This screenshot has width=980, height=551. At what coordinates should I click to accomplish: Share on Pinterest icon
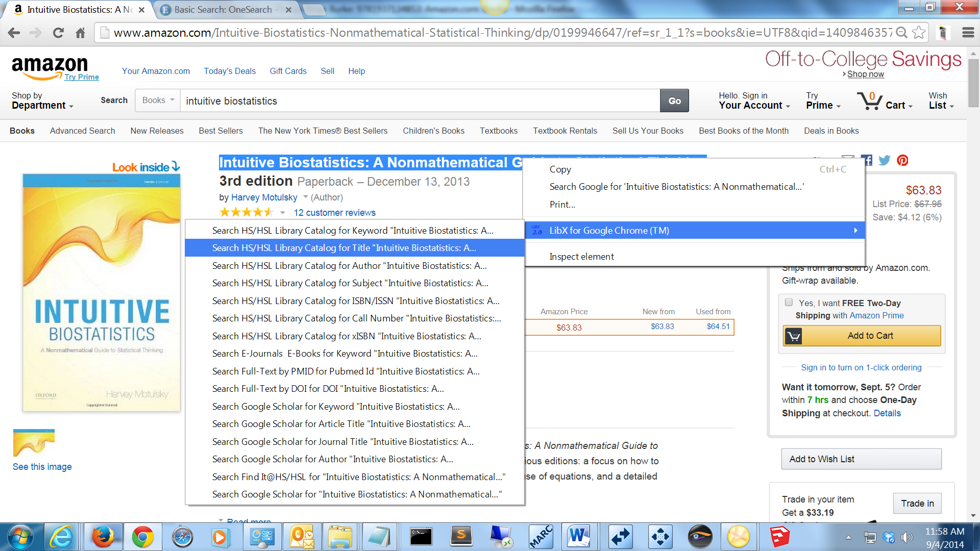[x=902, y=160]
